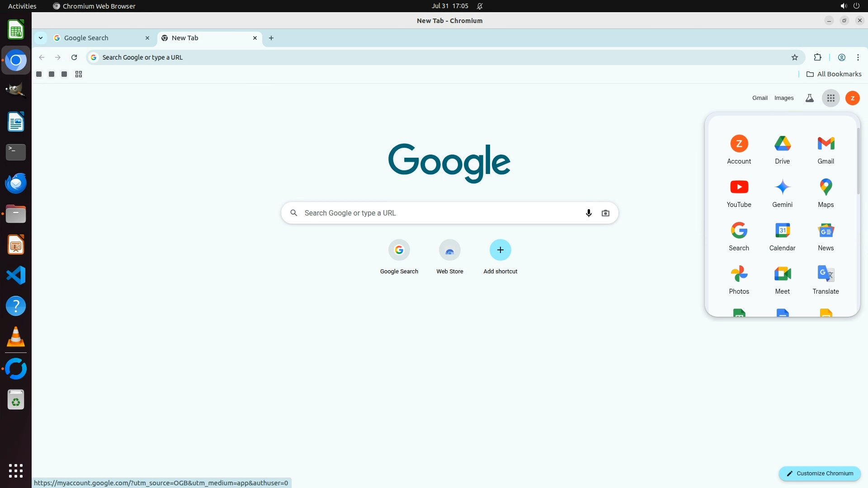This screenshot has width=868, height=488.
Task: Open Search Labs flask icon
Action: tap(809, 98)
